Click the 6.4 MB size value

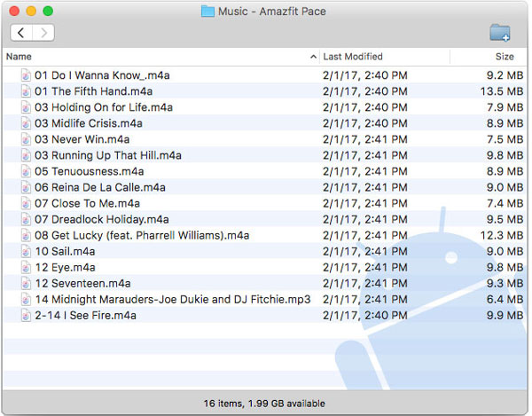505,300
